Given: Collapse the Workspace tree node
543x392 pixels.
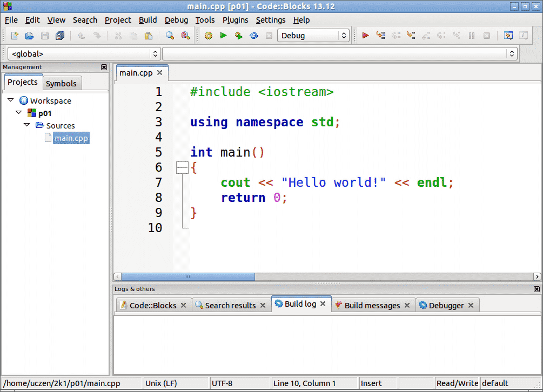Looking at the screenshot, I should pos(11,100).
